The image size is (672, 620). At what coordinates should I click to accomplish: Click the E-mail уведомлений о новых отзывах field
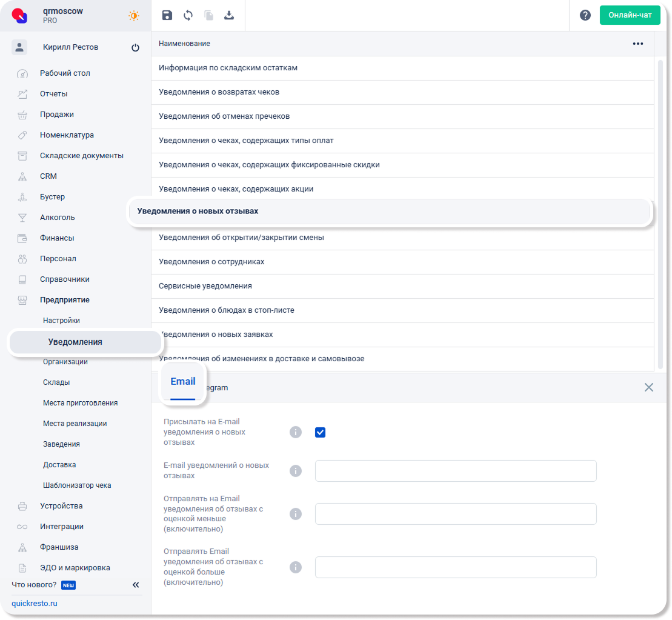(x=456, y=471)
